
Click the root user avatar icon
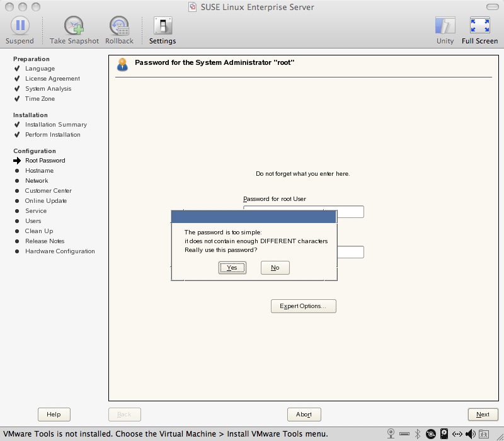pos(122,65)
